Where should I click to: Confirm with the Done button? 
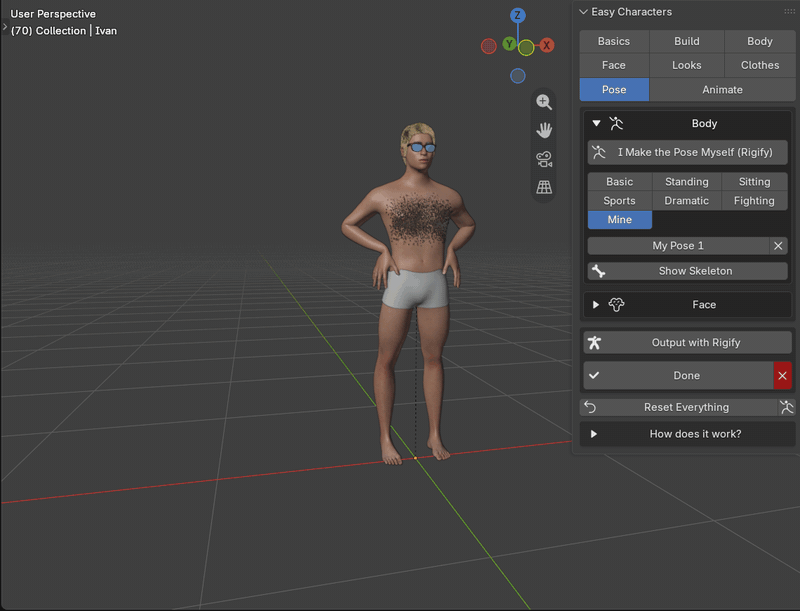678,375
